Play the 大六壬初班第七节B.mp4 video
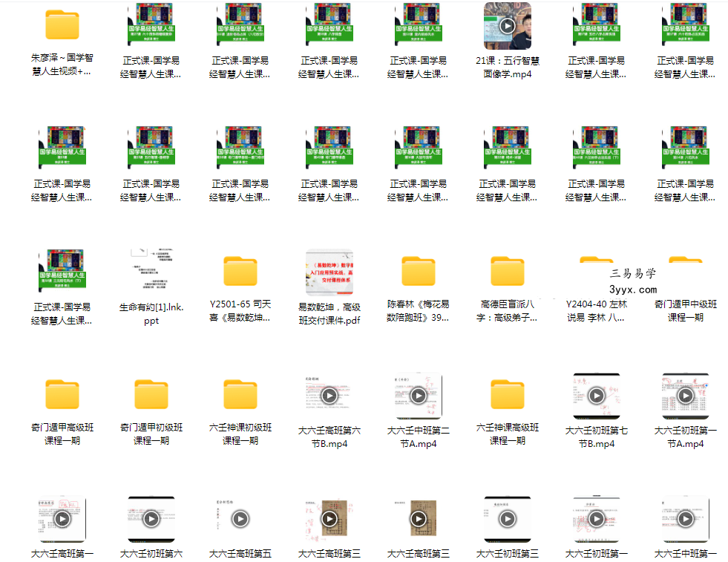Screen dimensions: 728x562 (x=597, y=396)
